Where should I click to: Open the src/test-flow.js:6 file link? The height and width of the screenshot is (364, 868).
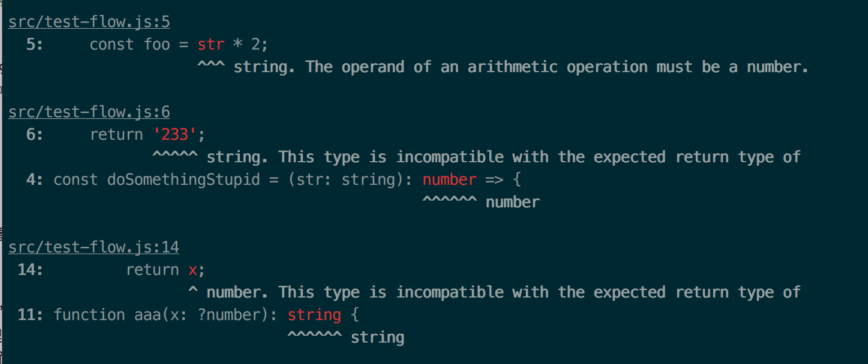coord(89,112)
